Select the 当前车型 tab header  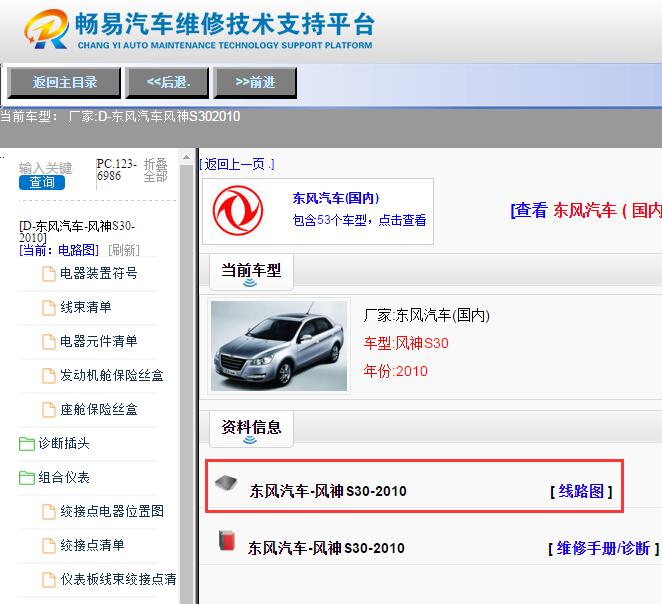(251, 272)
